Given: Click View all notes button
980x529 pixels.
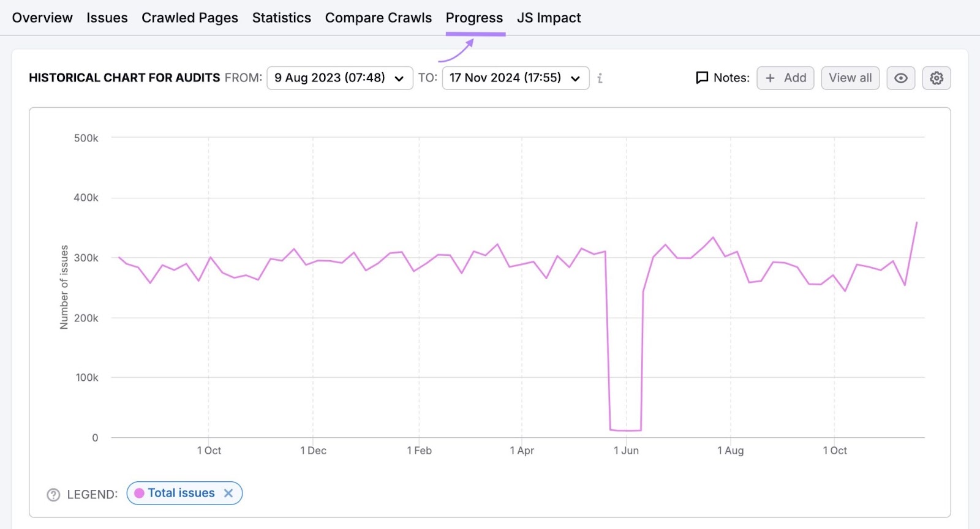Looking at the screenshot, I should pos(850,78).
